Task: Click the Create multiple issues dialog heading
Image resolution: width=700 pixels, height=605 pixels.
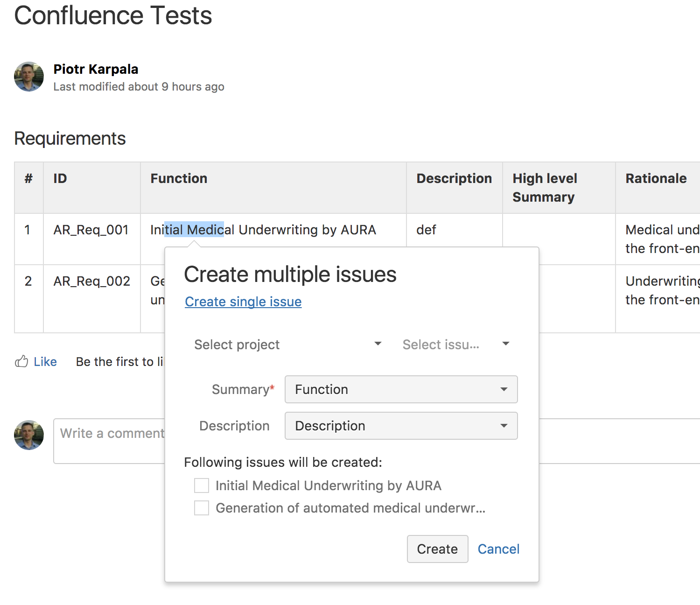Action: pos(290,274)
